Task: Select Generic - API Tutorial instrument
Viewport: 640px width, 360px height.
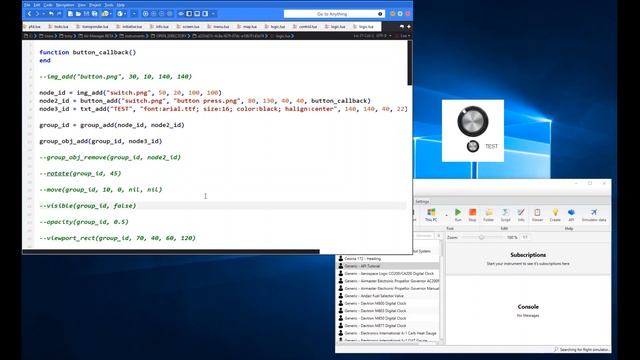Action: point(388,266)
